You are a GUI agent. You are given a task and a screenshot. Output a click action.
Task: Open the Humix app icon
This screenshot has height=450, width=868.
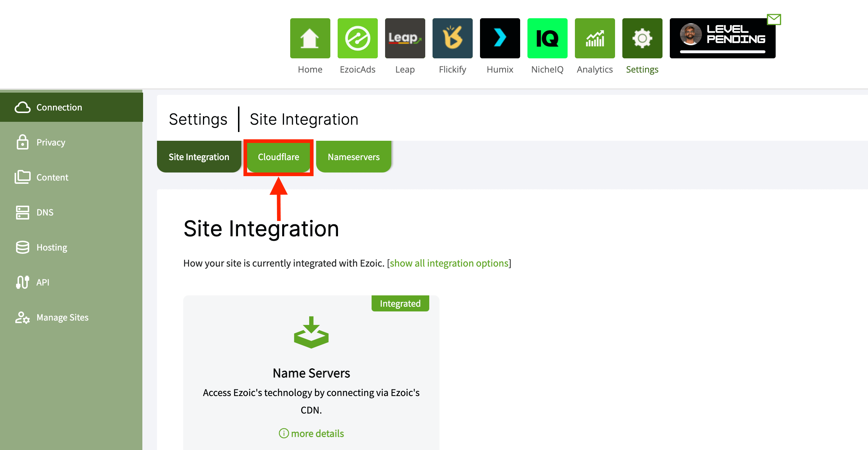[500, 38]
